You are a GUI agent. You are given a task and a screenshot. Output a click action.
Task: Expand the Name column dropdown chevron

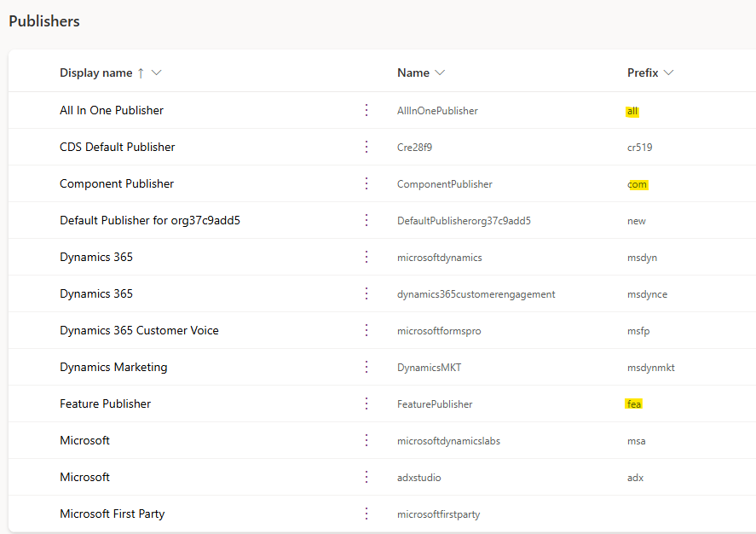[440, 73]
